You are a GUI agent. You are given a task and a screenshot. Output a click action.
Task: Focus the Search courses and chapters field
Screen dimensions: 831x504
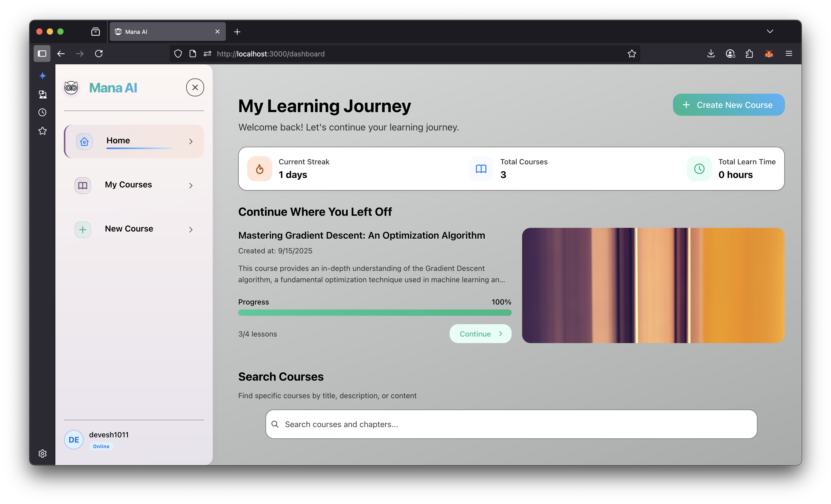[511, 424]
